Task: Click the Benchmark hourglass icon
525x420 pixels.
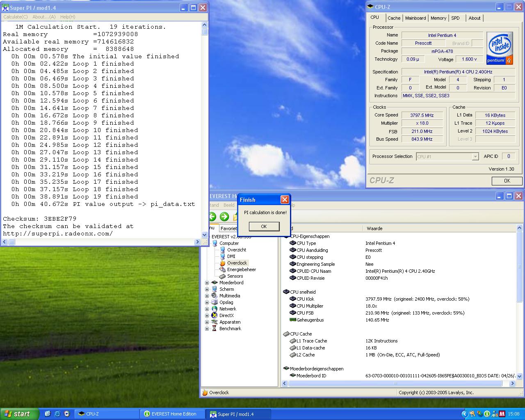Action: pyautogui.click(x=215, y=329)
